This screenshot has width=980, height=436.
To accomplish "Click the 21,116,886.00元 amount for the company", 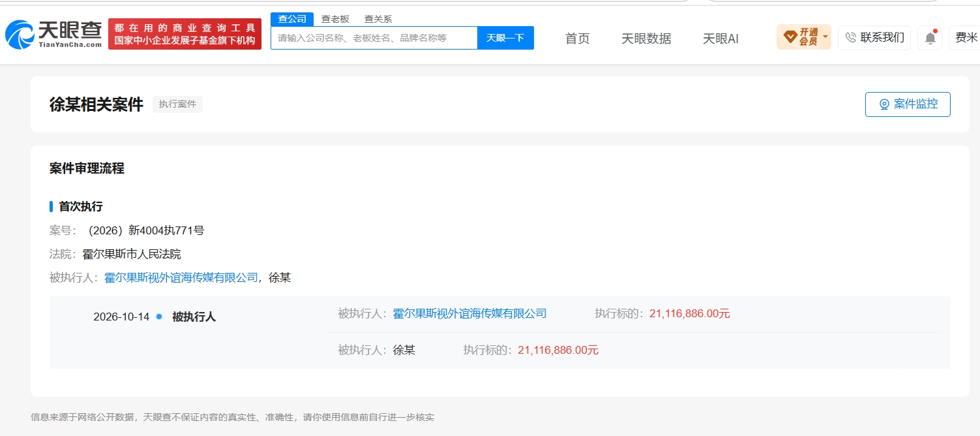I will click(x=690, y=313).
